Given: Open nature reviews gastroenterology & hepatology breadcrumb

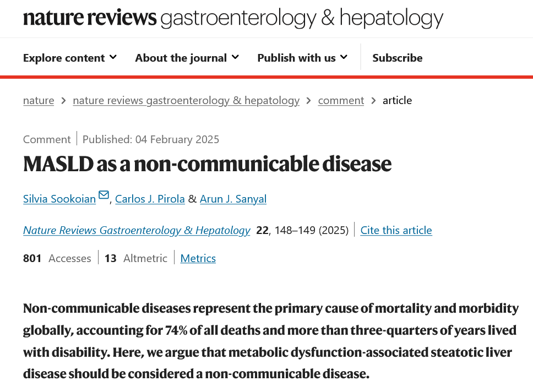Looking at the screenshot, I should click(x=186, y=100).
